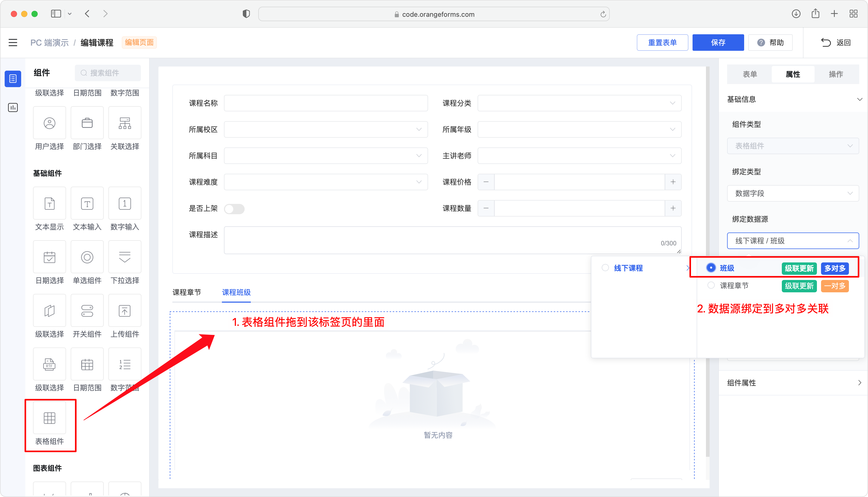Click the 保存 button
The width and height of the screenshot is (868, 497).
pos(718,43)
